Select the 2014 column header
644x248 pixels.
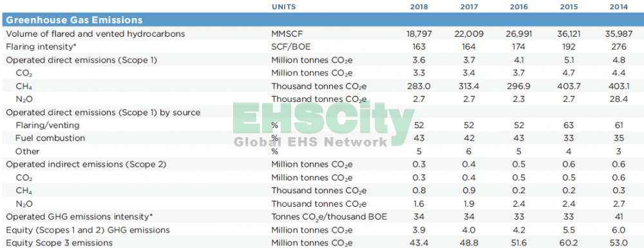618,7
